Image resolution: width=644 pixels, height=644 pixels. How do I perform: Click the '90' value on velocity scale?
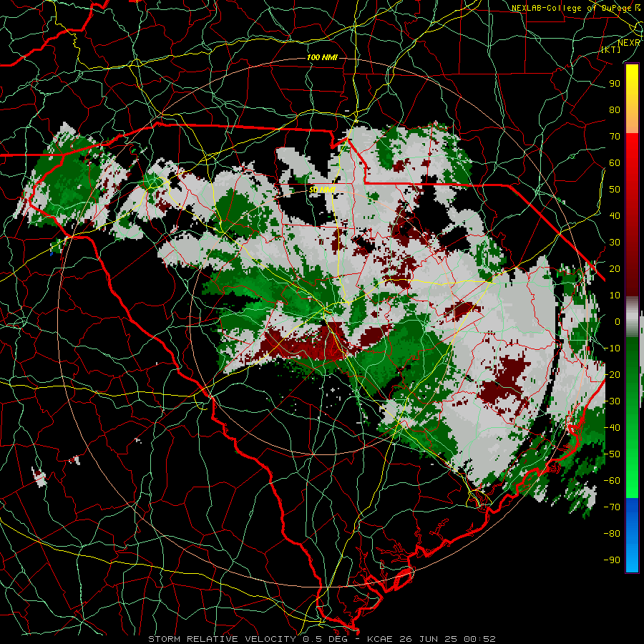click(x=615, y=84)
